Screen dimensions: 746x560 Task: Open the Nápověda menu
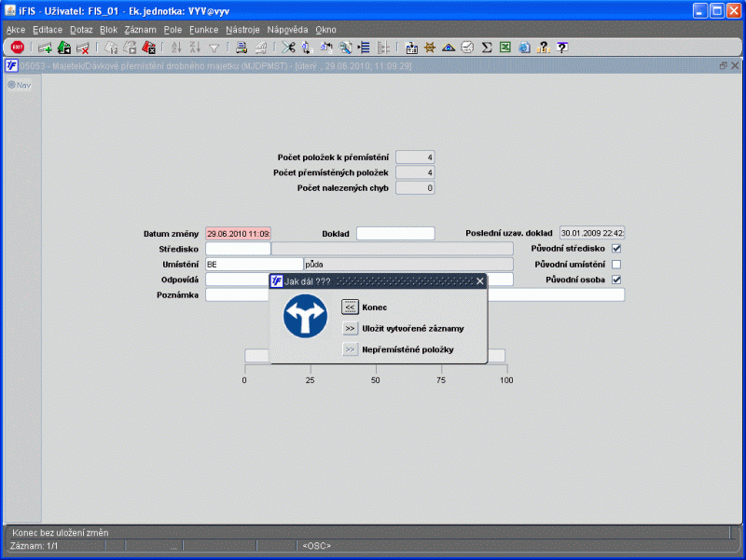(287, 30)
